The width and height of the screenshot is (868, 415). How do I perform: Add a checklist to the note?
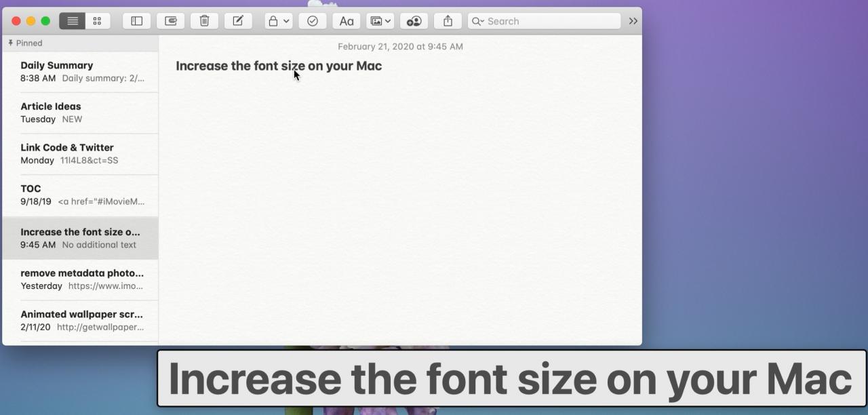(x=313, y=21)
